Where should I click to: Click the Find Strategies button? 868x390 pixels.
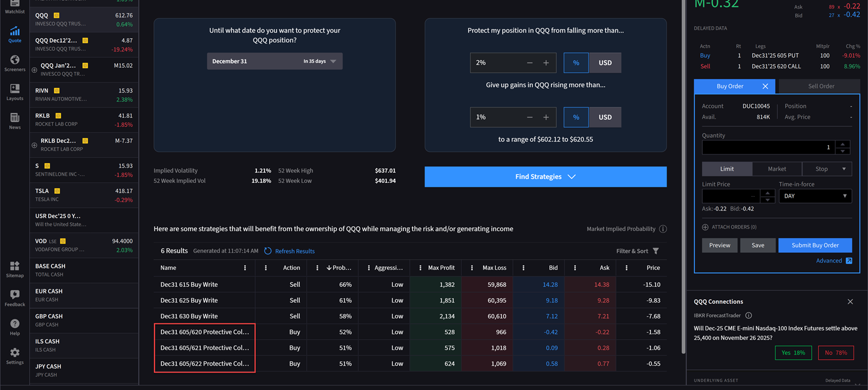pos(545,177)
